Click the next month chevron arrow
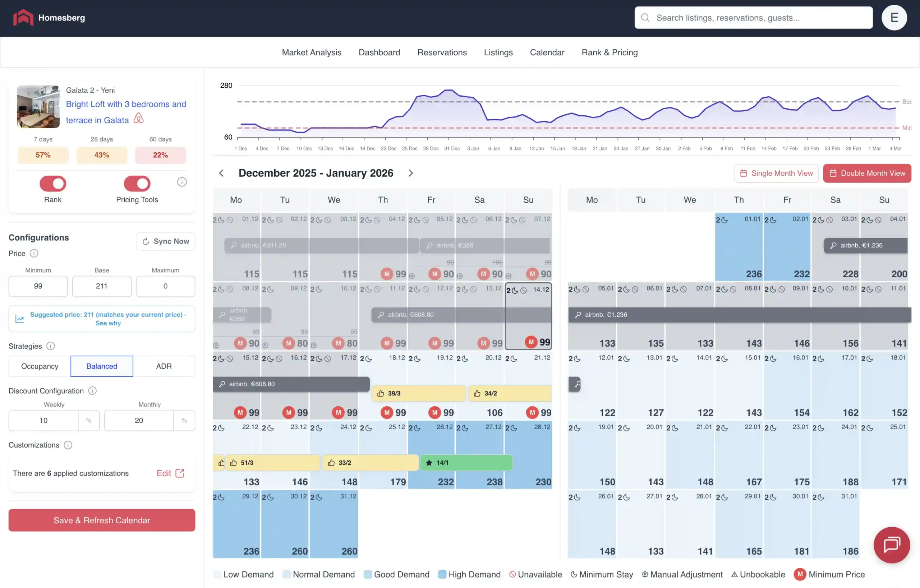The image size is (920, 588). click(411, 173)
